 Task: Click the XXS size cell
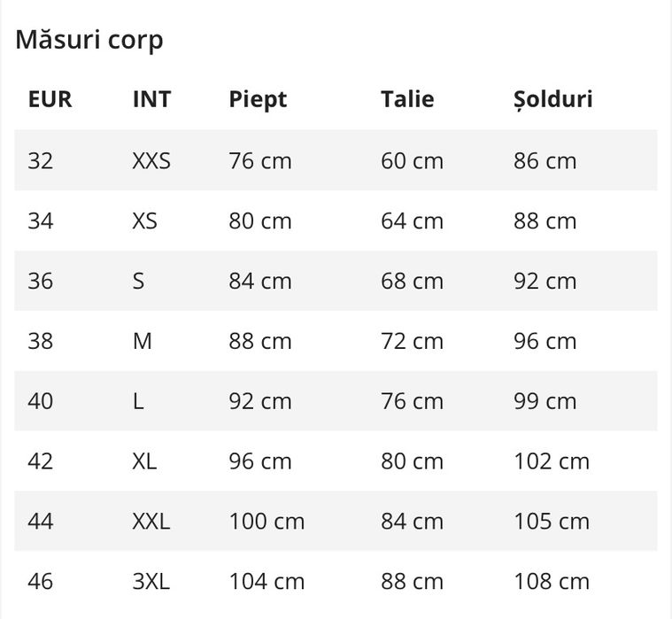151,161
